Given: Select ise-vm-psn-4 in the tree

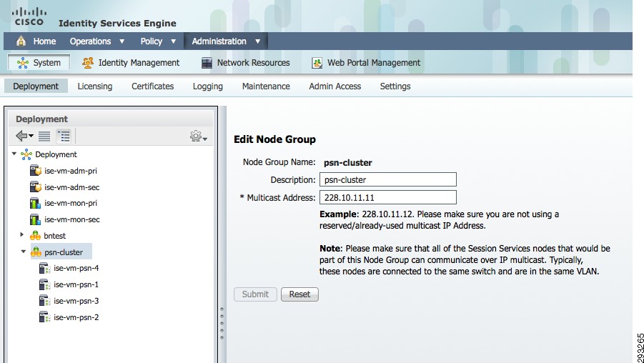Looking at the screenshot, I should (x=76, y=268).
